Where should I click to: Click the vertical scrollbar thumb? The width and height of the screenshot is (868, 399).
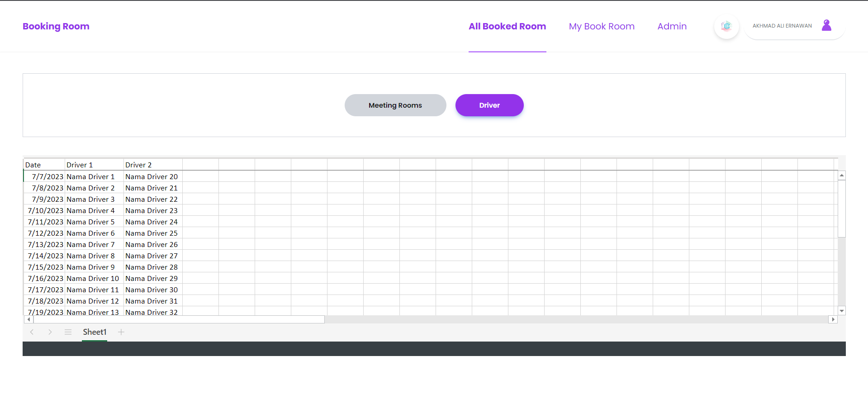point(842,209)
